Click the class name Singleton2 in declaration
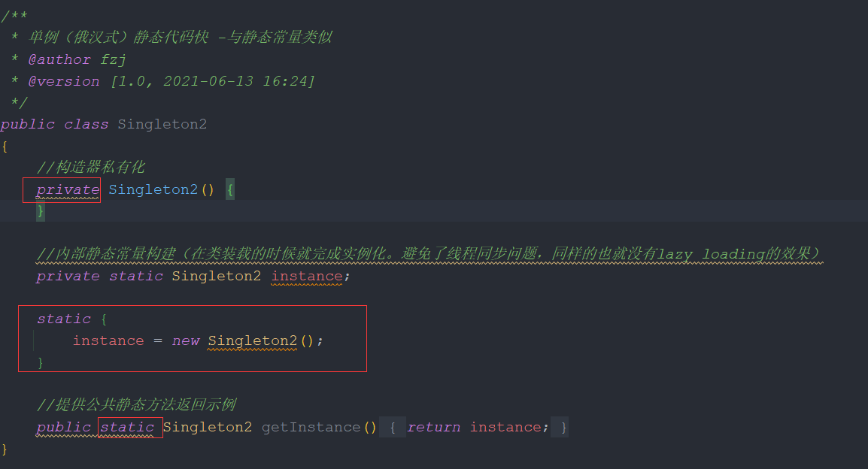Image resolution: width=868 pixels, height=469 pixels. coord(162,125)
